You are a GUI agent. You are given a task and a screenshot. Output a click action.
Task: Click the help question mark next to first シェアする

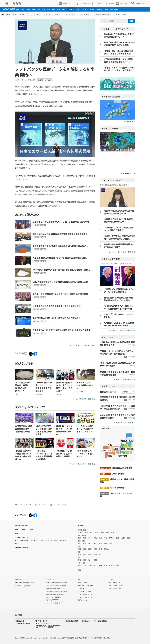pos(26,354)
